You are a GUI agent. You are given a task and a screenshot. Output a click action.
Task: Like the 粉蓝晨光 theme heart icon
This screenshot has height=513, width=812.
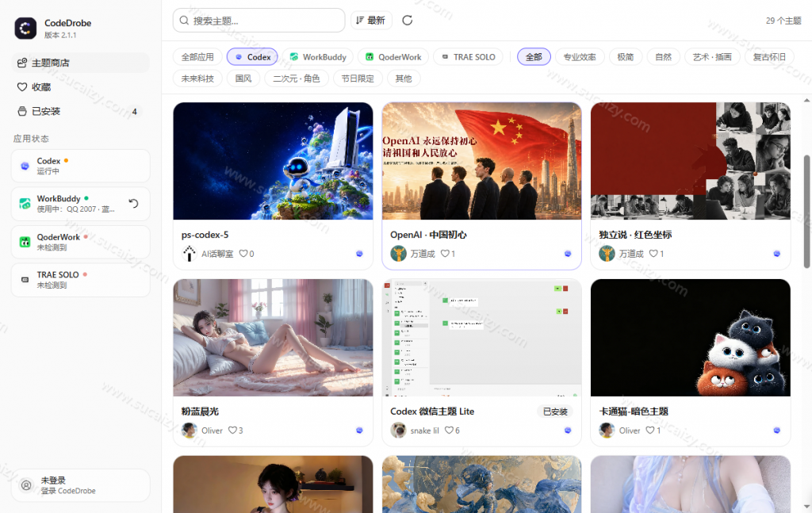(232, 431)
